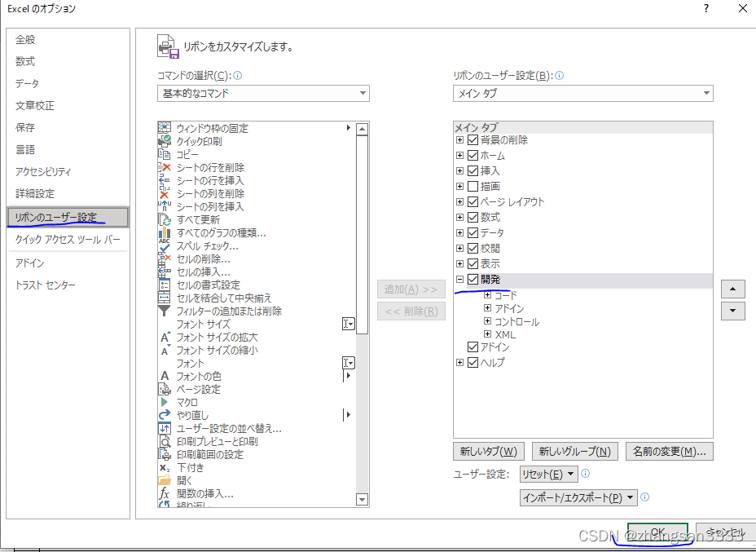Select the やり直し redo icon
Image resolution: width=756 pixels, height=552 pixels.
(165, 415)
